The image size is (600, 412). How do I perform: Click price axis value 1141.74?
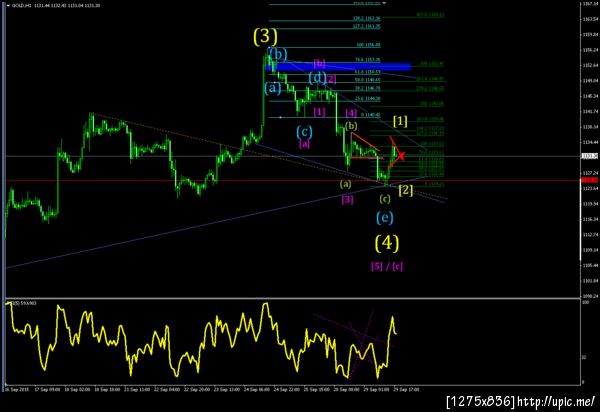click(588, 112)
